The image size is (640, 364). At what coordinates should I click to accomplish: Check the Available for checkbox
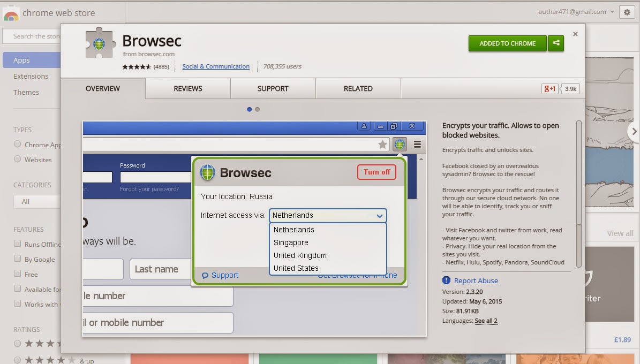click(17, 289)
